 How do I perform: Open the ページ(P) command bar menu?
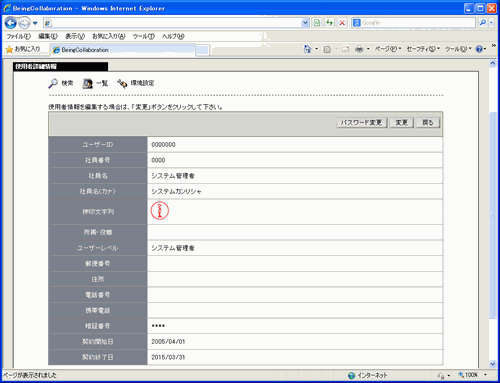coord(388,49)
